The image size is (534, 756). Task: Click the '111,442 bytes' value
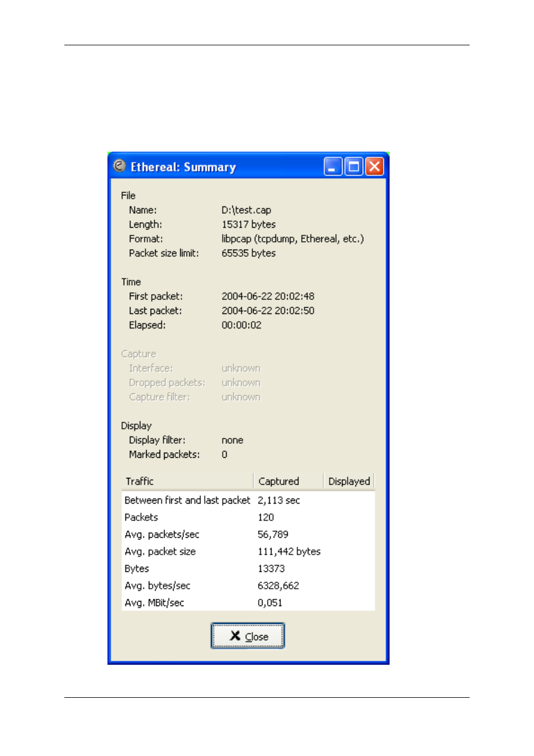(x=289, y=551)
